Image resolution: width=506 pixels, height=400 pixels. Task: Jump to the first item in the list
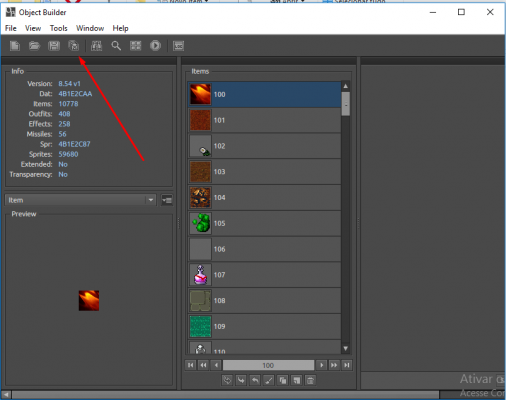(x=190, y=365)
